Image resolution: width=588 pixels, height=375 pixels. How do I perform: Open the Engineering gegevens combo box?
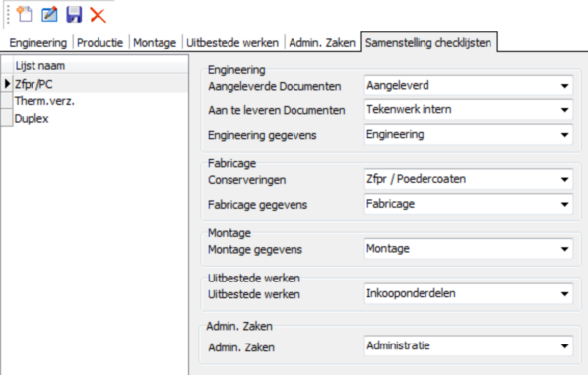tap(469, 135)
